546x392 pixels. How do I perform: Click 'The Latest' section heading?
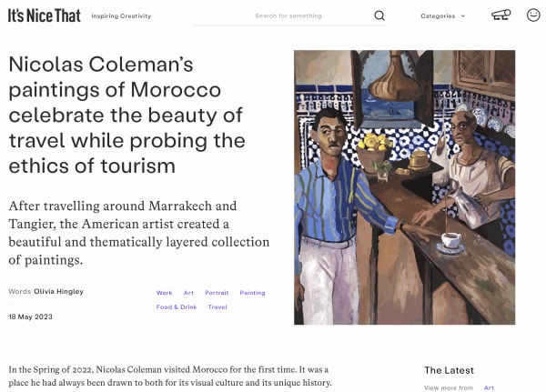(x=449, y=370)
